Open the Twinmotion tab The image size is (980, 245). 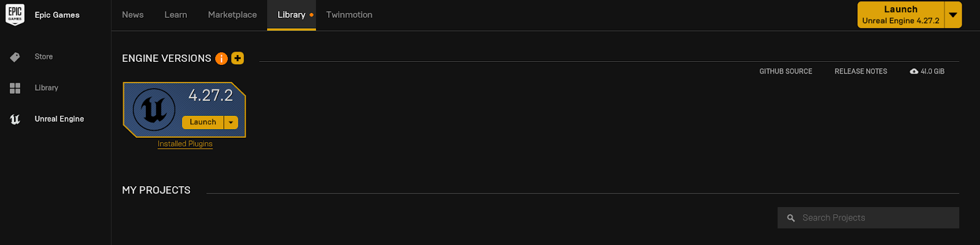tap(349, 15)
